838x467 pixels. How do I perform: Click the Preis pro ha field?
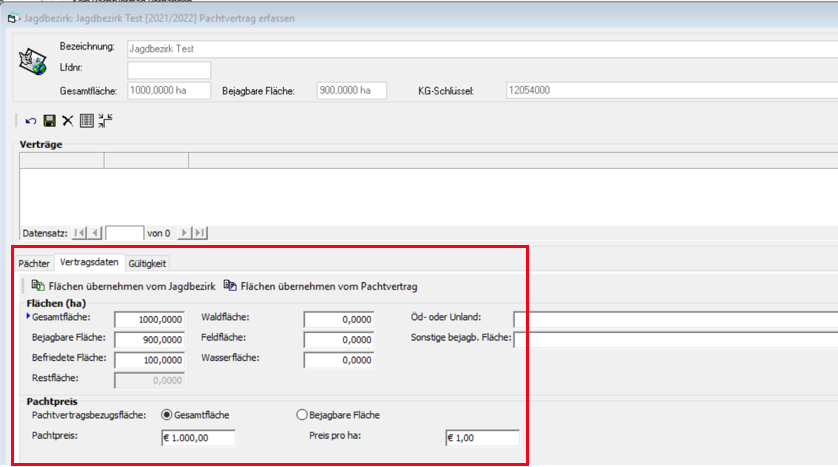[481, 437]
